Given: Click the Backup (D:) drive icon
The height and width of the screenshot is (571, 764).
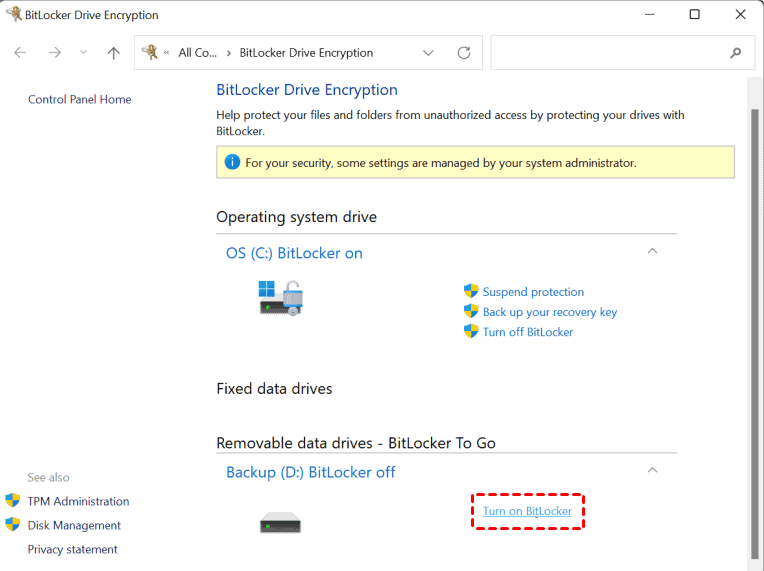Looking at the screenshot, I should pos(280,522).
